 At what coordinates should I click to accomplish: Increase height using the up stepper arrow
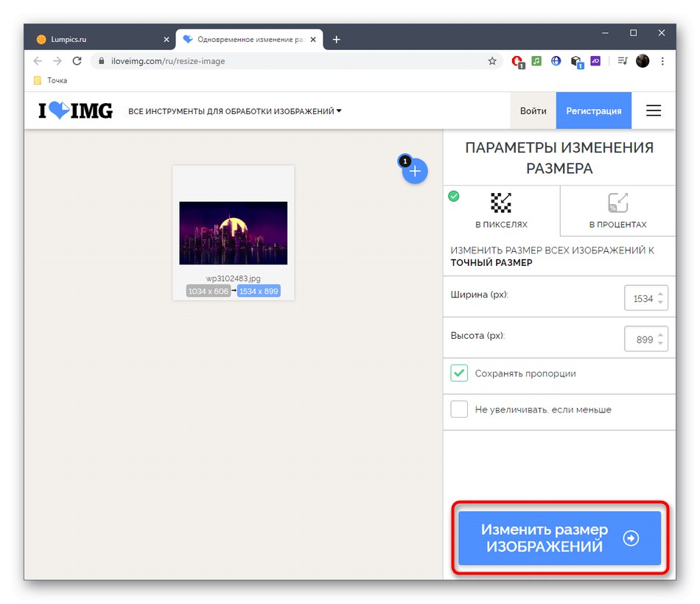660,335
